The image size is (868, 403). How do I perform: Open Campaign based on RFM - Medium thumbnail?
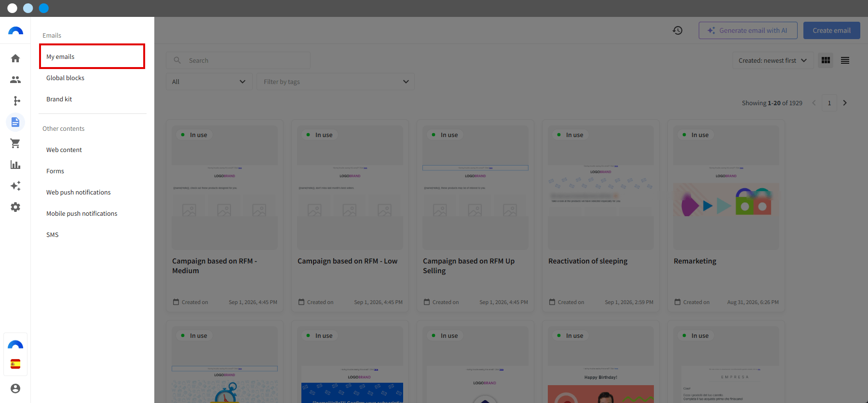tap(225, 188)
